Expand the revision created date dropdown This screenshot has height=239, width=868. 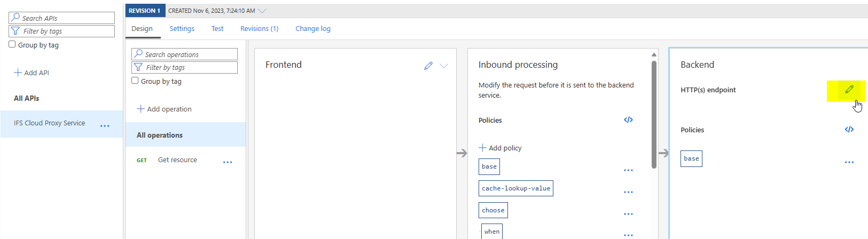[262, 11]
